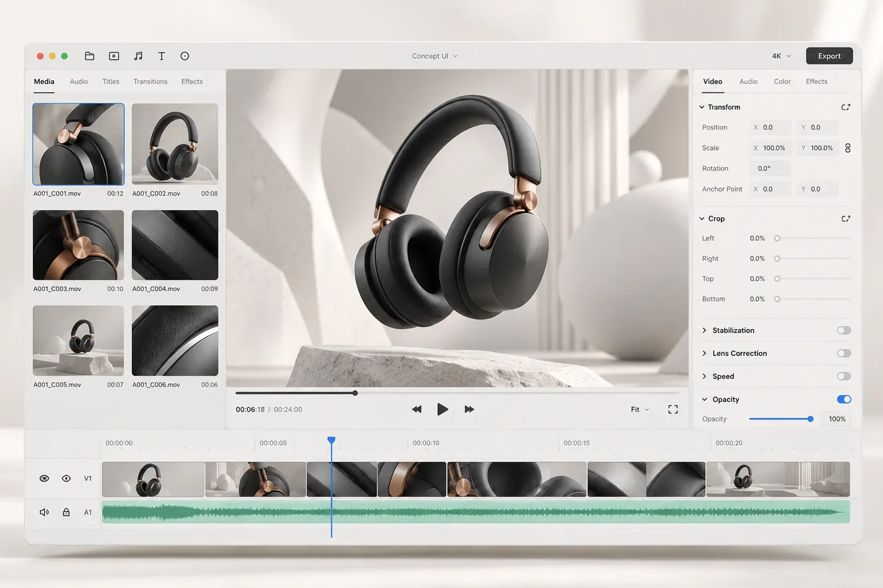Turn on the Speed toggle
The height and width of the screenshot is (588, 883).
(x=844, y=376)
